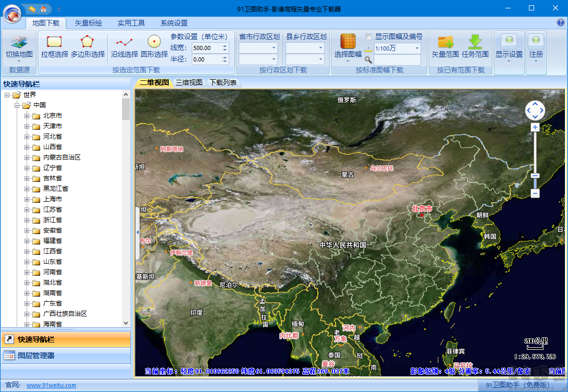Open the 选择图幅 map sheet grid icon
Screen dimensions: 568x392
tap(348, 41)
